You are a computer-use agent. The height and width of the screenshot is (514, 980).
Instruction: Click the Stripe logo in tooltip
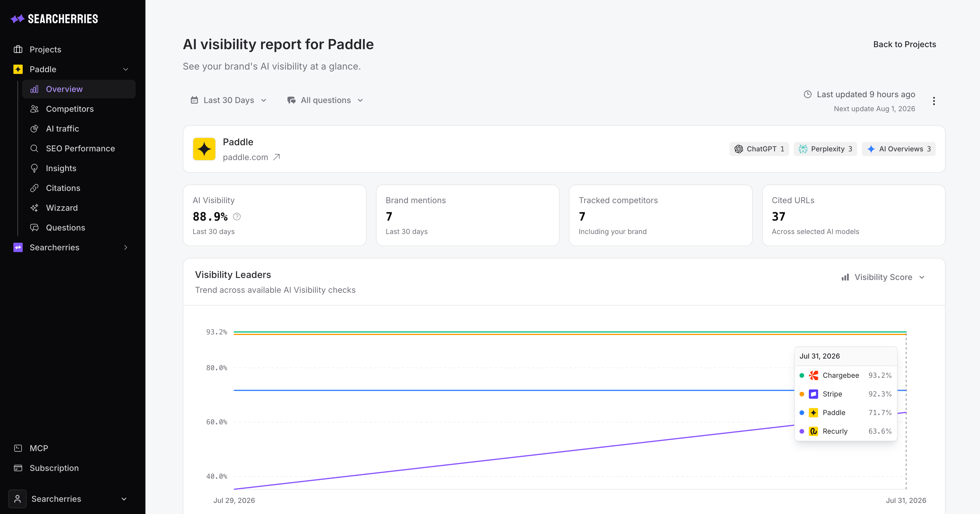pyautogui.click(x=813, y=394)
